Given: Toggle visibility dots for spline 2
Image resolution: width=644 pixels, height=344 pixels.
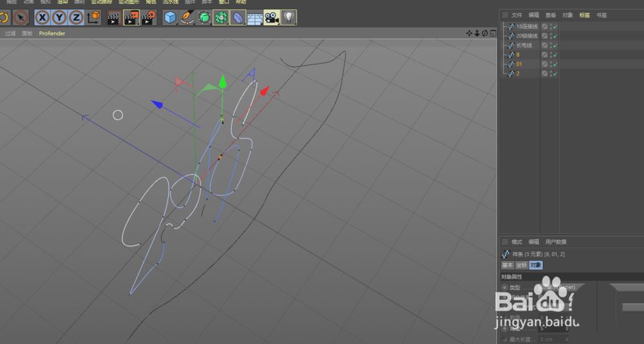Looking at the screenshot, I should point(551,73).
